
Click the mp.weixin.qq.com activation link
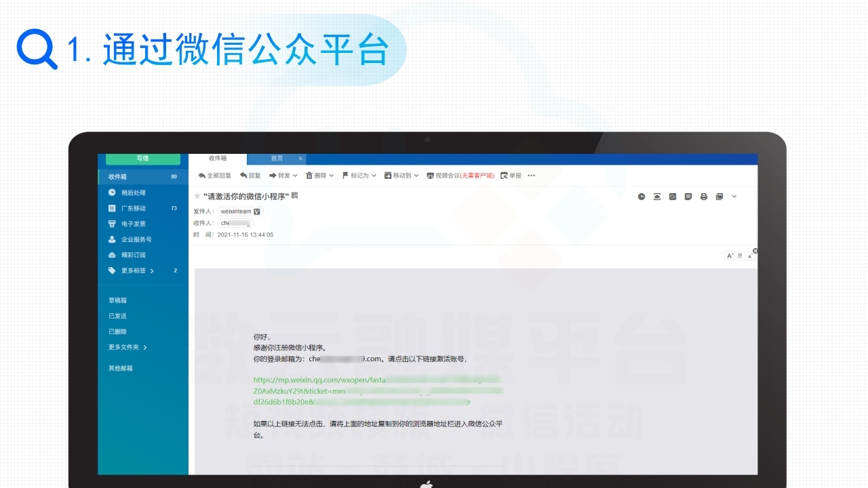[378, 391]
